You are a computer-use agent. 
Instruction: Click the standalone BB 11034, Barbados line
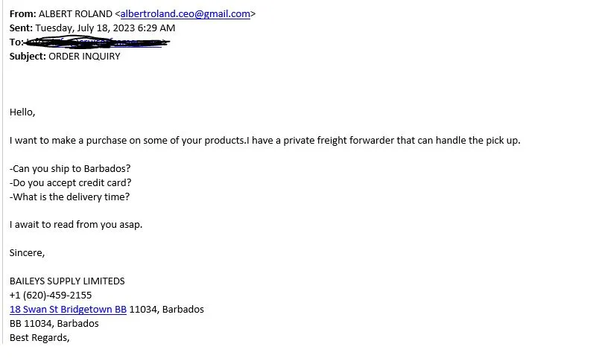point(54,323)
